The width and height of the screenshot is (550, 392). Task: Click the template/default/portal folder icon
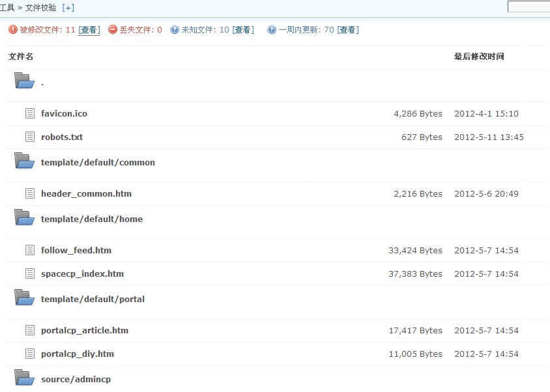(24, 298)
